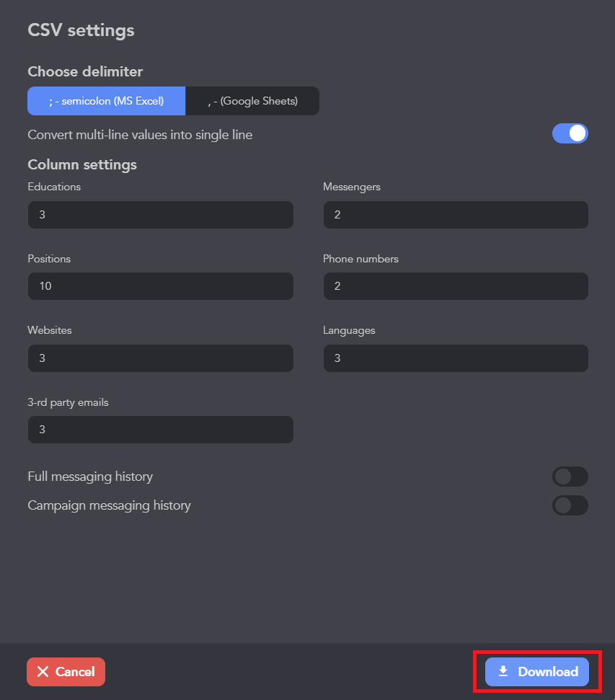Enable Full messaging history switch
The height and width of the screenshot is (700, 615).
coord(570,477)
